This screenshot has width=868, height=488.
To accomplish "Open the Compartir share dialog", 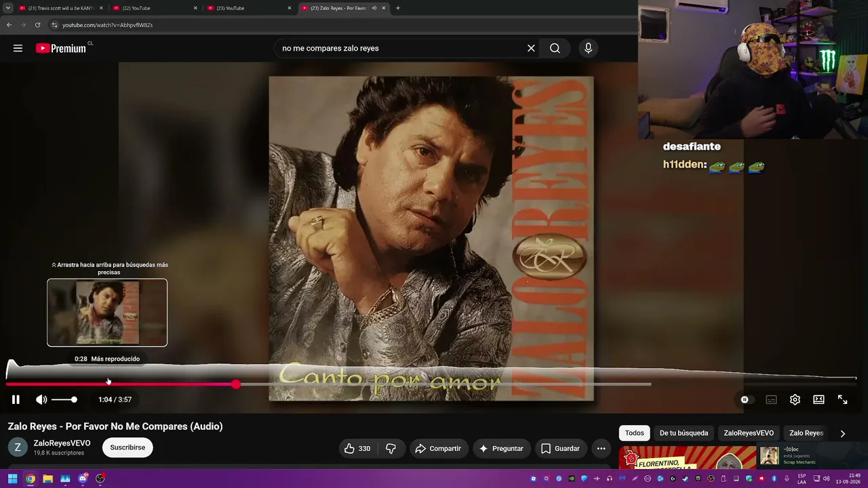I will [438, 449].
